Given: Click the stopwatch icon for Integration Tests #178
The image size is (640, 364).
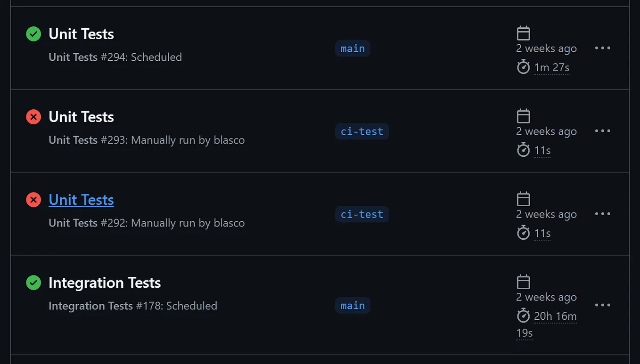Looking at the screenshot, I should coord(523,316).
